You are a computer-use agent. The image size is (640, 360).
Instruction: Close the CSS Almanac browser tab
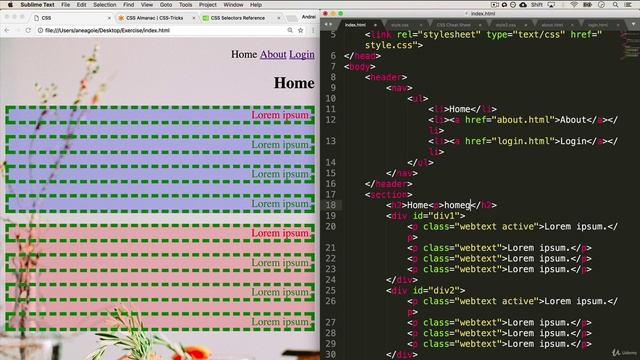[193, 18]
